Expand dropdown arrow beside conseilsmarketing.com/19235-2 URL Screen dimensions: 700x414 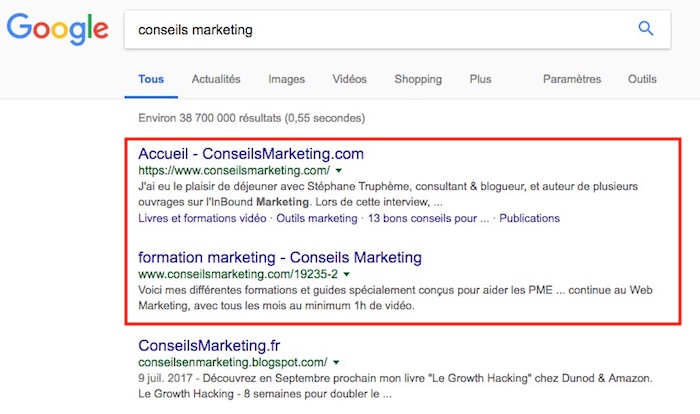[x=346, y=272]
